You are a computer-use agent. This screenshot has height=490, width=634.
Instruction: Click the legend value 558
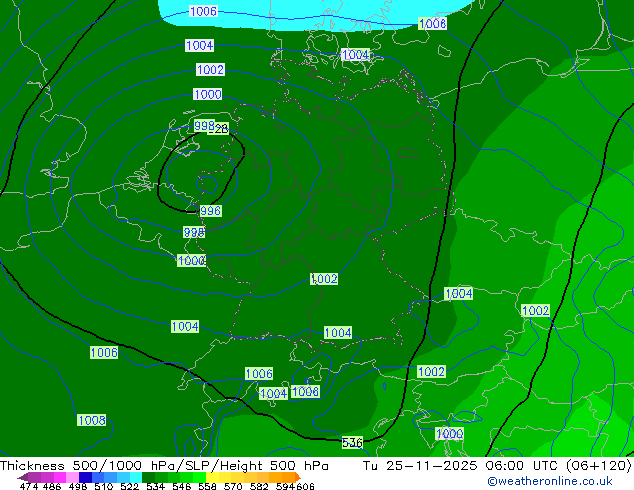207,486
